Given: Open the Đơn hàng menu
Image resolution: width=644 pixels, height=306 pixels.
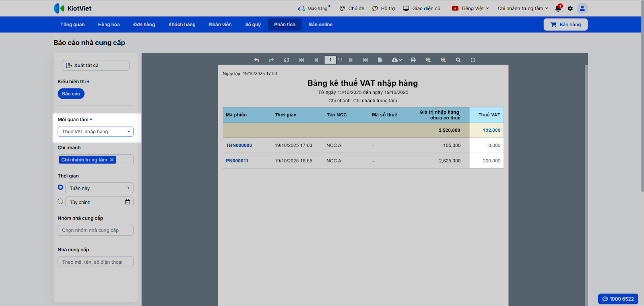Looking at the screenshot, I should coord(144,25).
